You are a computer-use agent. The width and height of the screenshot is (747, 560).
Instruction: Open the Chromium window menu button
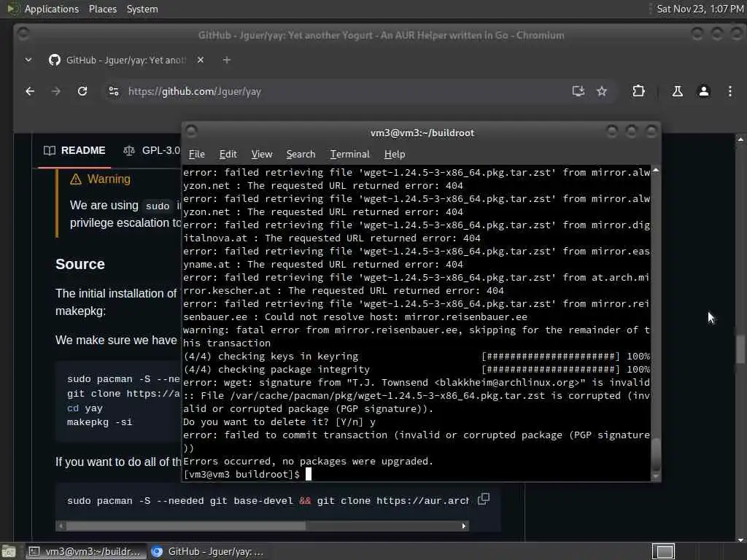23,34
